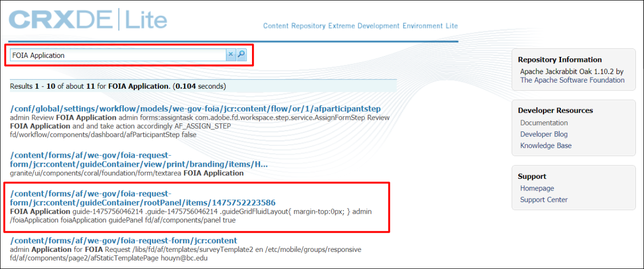The width and height of the screenshot is (644, 269).
Task: Open the Knowledge Base link
Action: click(546, 146)
